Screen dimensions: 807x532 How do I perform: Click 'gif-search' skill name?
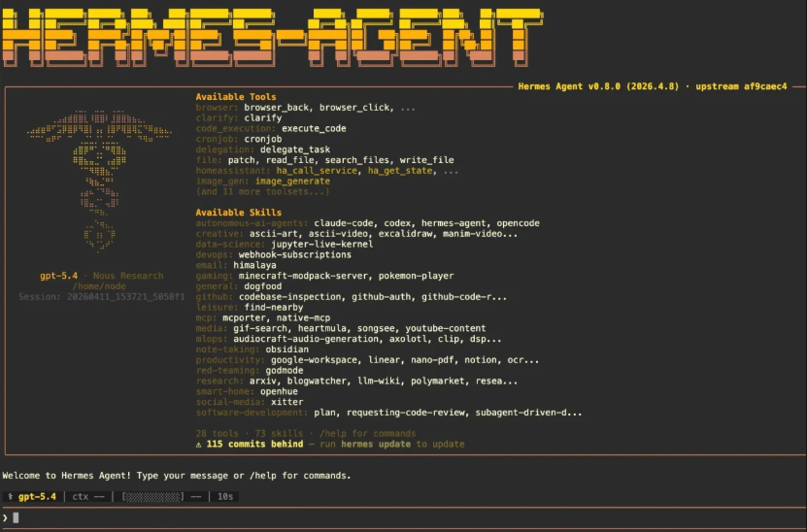[260, 328]
